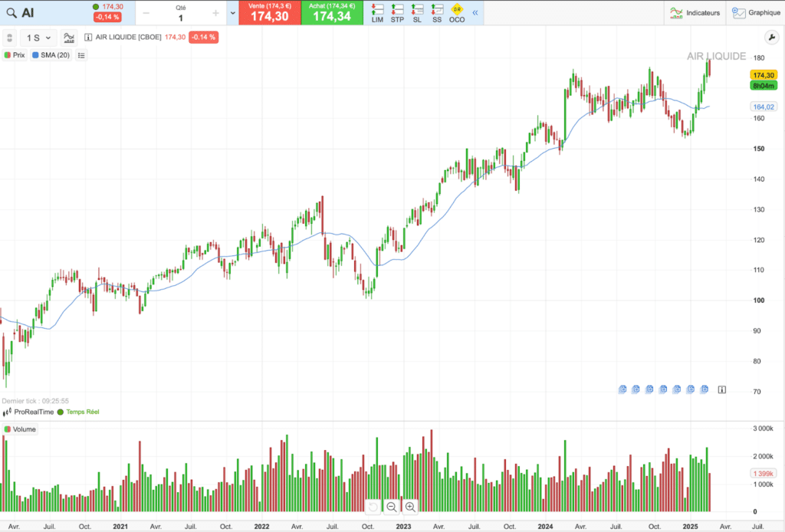This screenshot has height=532, width=785.
Task: Toggle the Prix price legend
Action: pyautogui.click(x=15, y=55)
